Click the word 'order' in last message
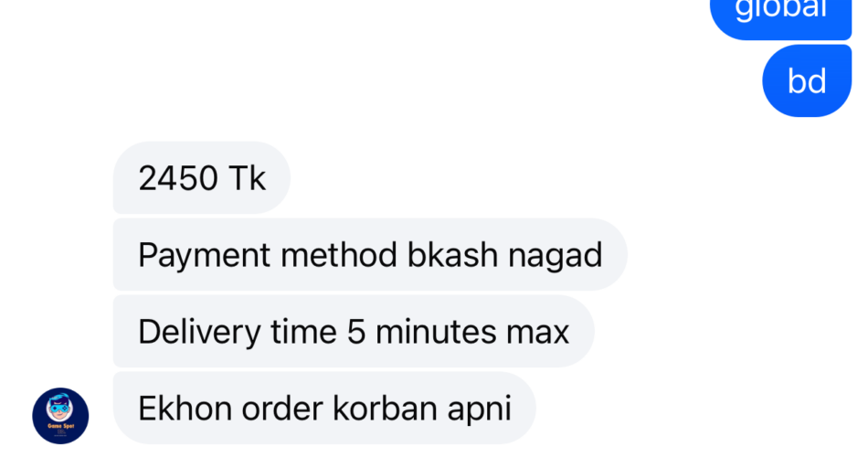 282,409
